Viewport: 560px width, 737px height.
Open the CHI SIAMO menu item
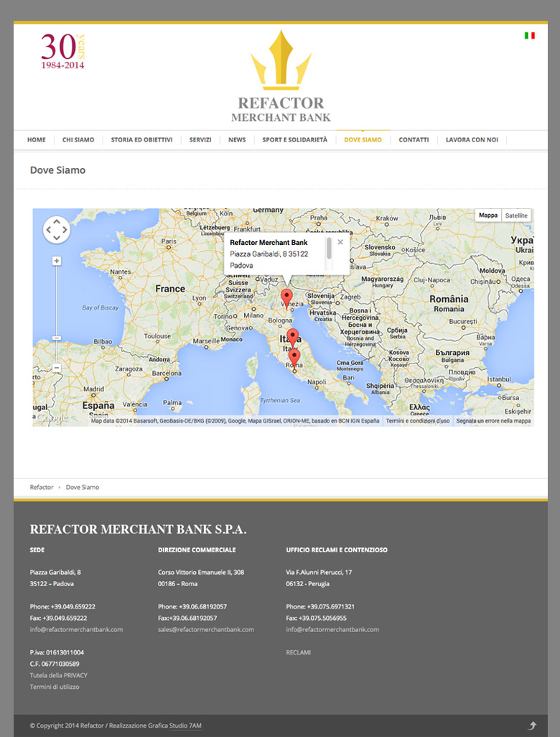coord(78,139)
